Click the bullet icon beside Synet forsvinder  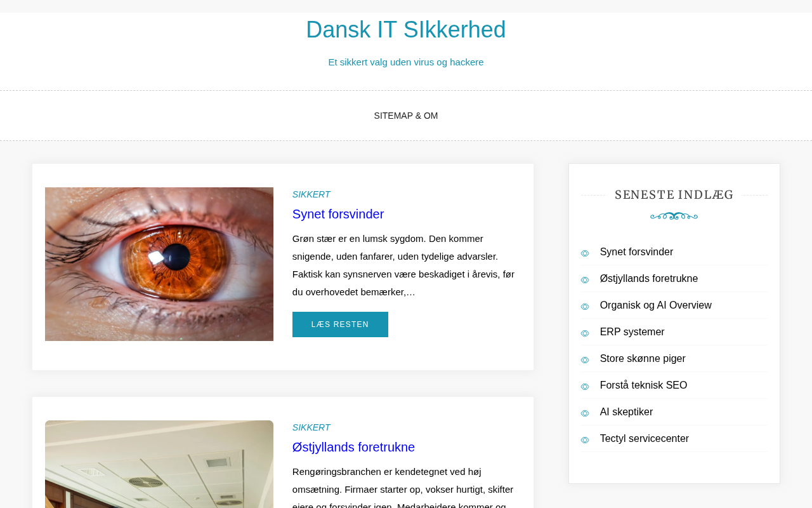(x=585, y=253)
